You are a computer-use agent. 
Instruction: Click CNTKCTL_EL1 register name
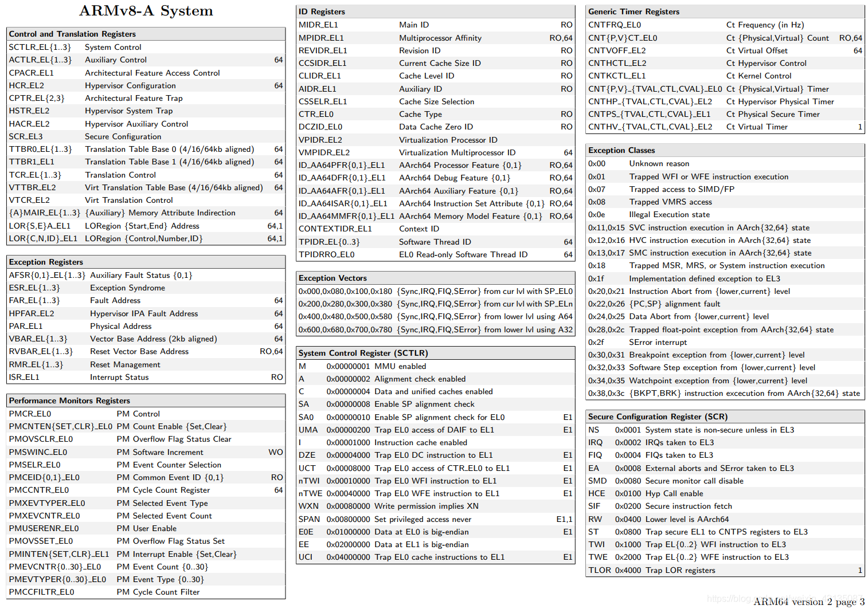pos(617,76)
